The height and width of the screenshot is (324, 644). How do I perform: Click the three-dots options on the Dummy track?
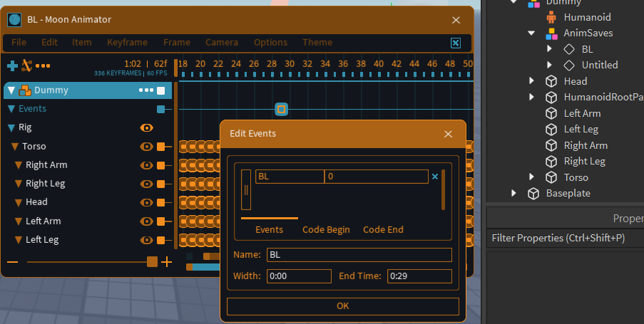click(145, 90)
